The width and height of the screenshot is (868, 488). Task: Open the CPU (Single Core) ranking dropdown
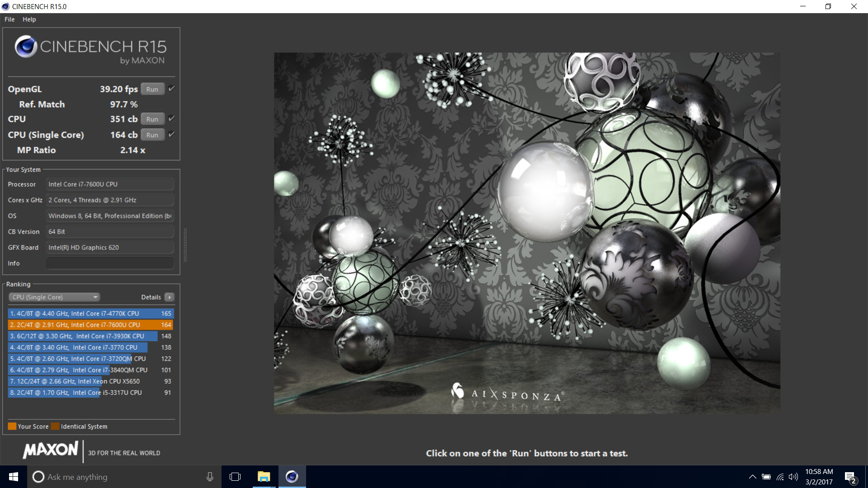coord(54,297)
